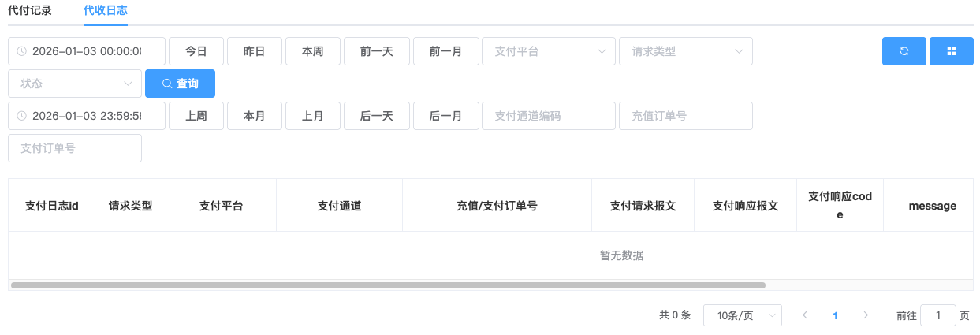Click the 后一月 button
Viewport: 980px width, 335px height.
[x=445, y=116]
